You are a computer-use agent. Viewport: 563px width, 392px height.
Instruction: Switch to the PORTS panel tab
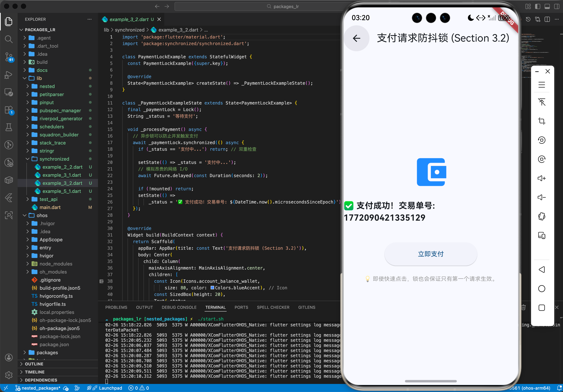(241, 307)
